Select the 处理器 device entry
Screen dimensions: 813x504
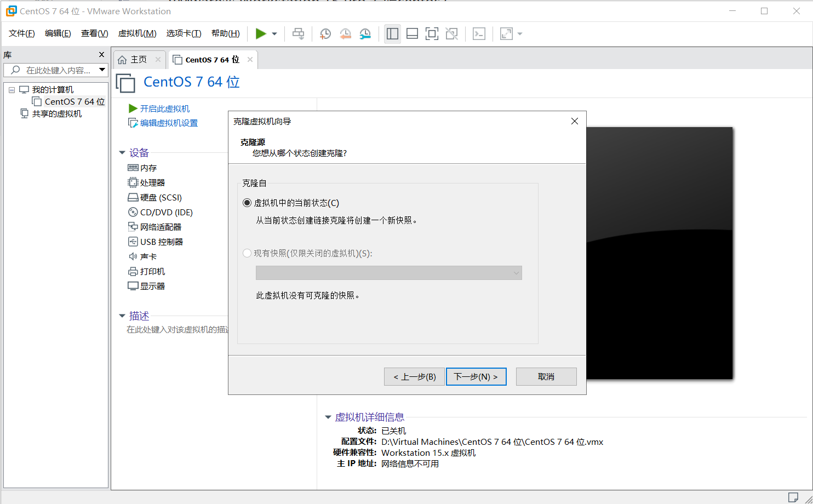click(x=152, y=183)
